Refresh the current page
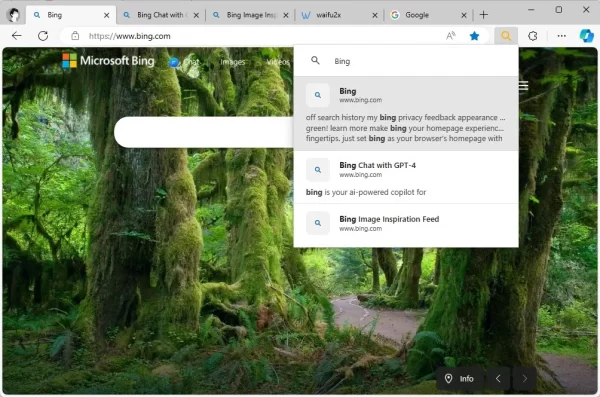Image resolution: width=600 pixels, height=397 pixels. [x=43, y=36]
